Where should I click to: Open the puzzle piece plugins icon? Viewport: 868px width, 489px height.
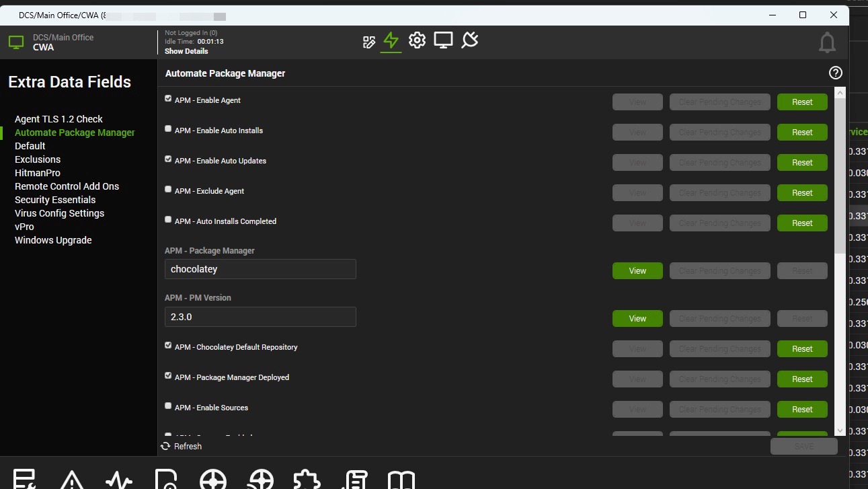pos(307,480)
